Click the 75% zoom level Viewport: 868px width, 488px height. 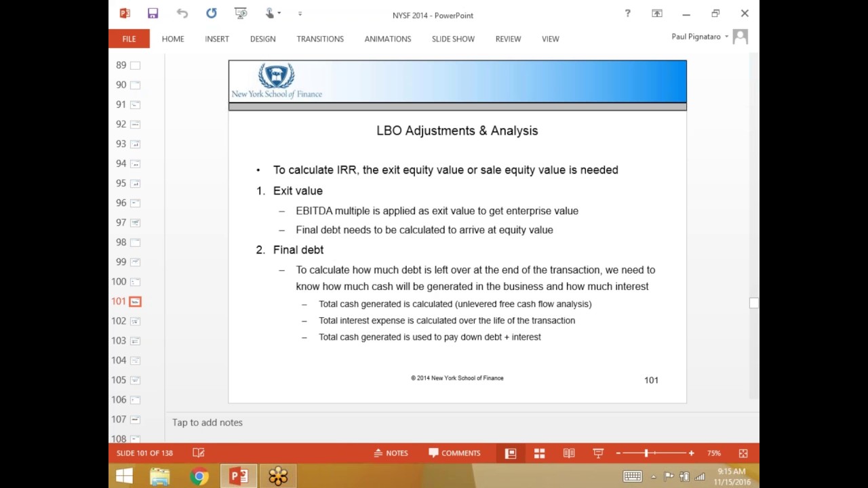(x=713, y=453)
